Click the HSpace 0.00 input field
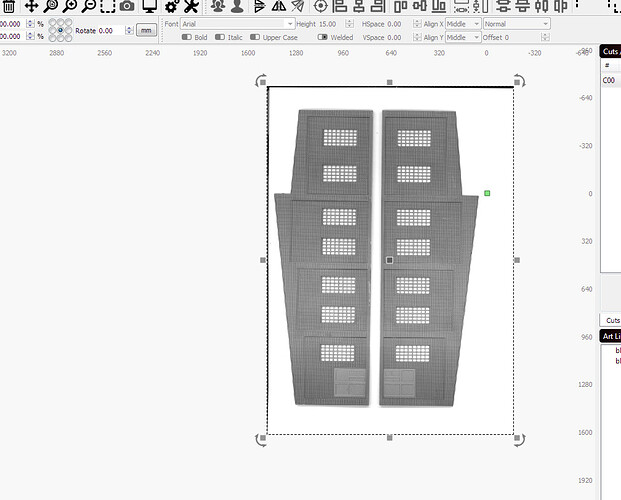Viewport: 621px width, 500px height. coord(400,24)
